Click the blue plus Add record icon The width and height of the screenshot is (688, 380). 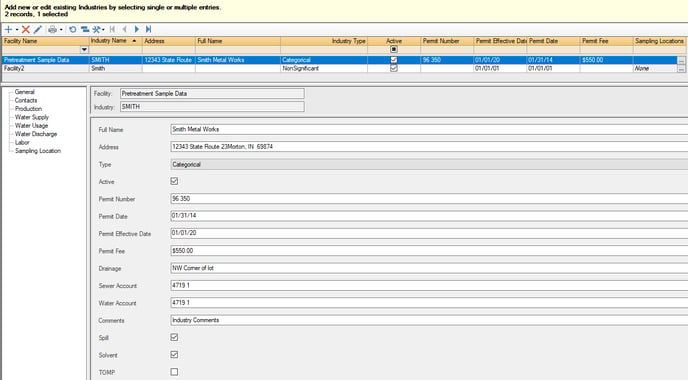(x=8, y=29)
